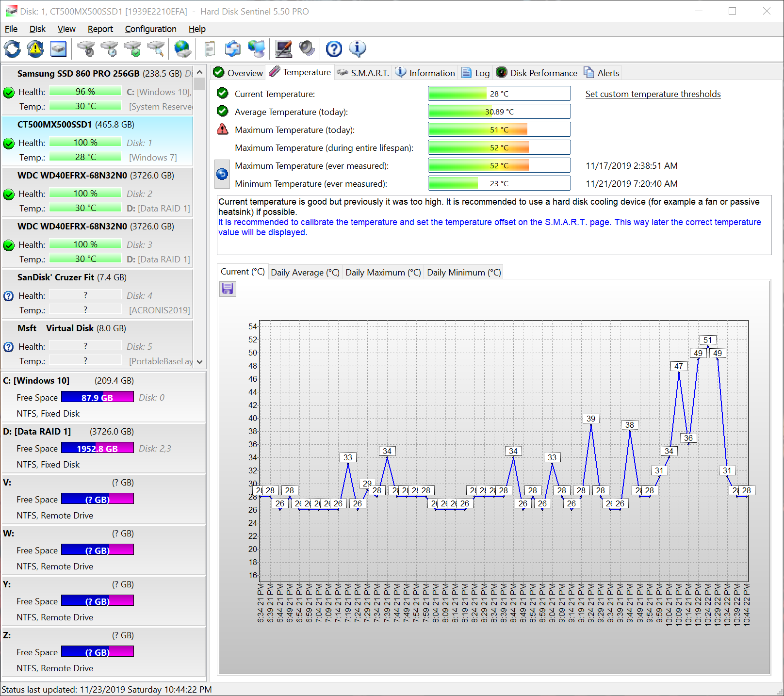The height and width of the screenshot is (696, 784).
Task: Switch to the Log tab
Action: point(475,73)
